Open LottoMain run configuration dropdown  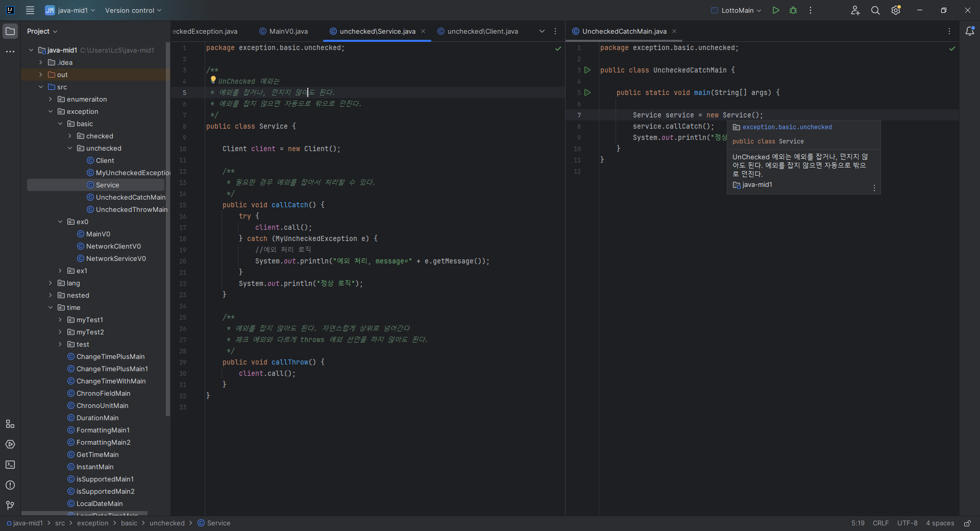pyautogui.click(x=736, y=10)
